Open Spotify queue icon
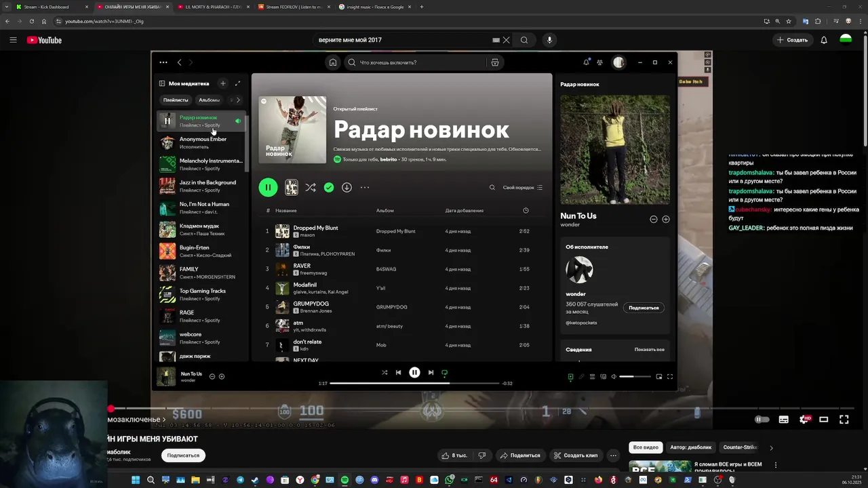 coord(592,377)
